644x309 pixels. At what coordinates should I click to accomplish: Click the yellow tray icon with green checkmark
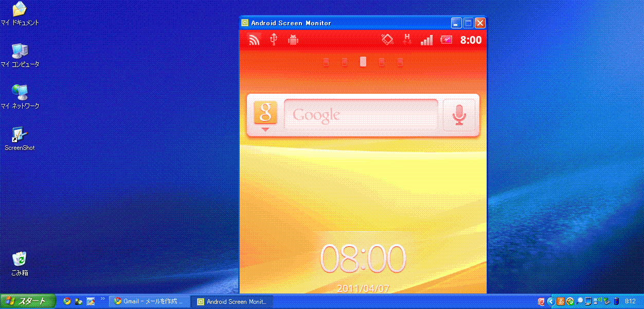point(570,302)
